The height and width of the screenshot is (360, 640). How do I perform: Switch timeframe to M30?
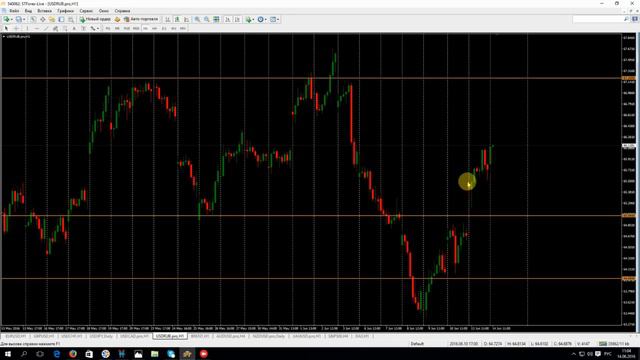click(136, 28)
